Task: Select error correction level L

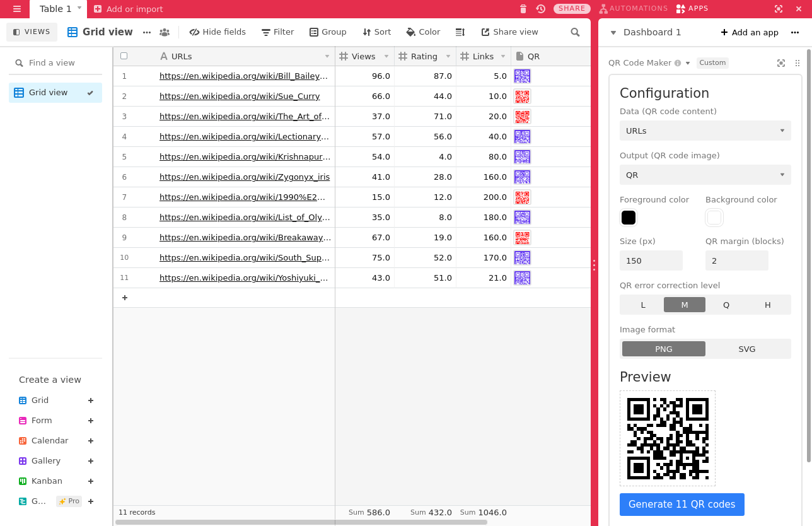Action: pos(643,305)
